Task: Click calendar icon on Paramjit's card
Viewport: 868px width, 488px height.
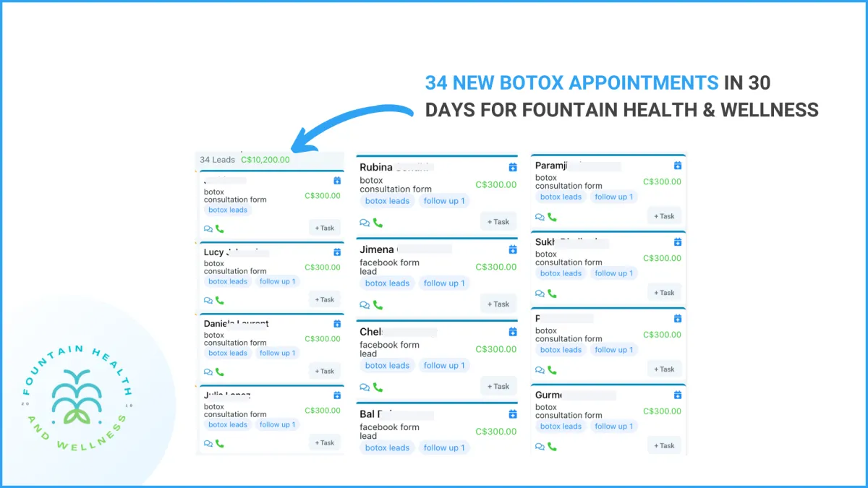Action: [x=678, y=166]
